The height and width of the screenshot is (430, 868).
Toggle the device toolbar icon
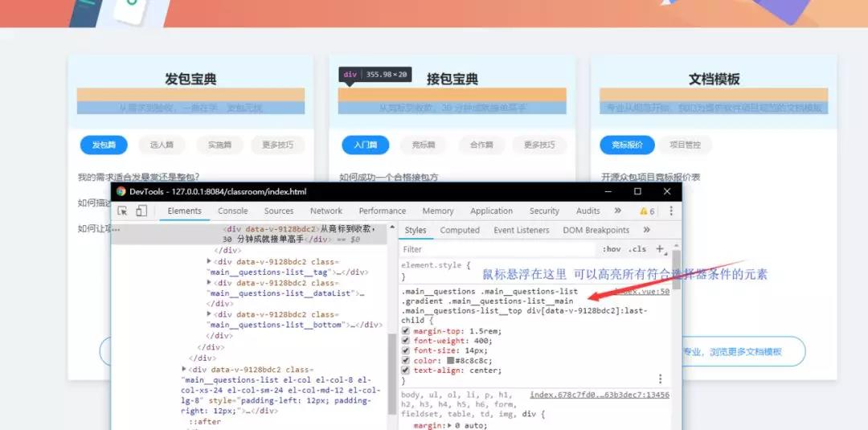pyautogui.click(x=141, y=211)
